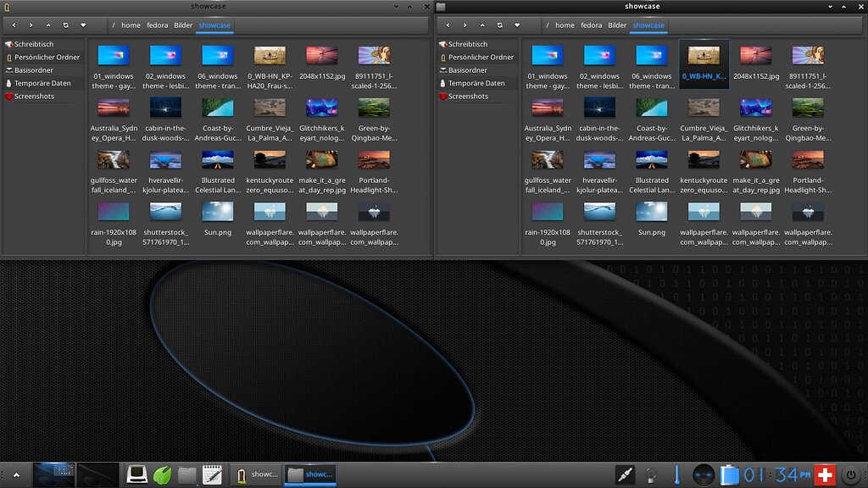Select Temporäre Daten in the right sidebar

point(476,83)
